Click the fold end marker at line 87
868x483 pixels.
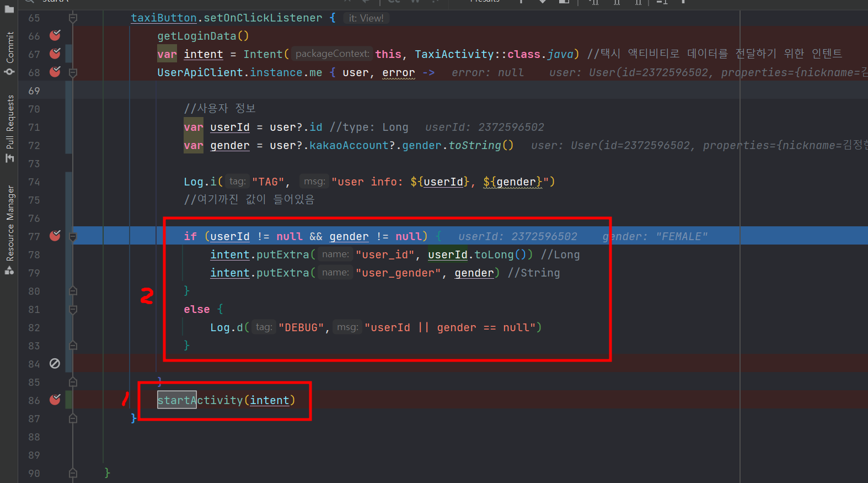point(73,418)
